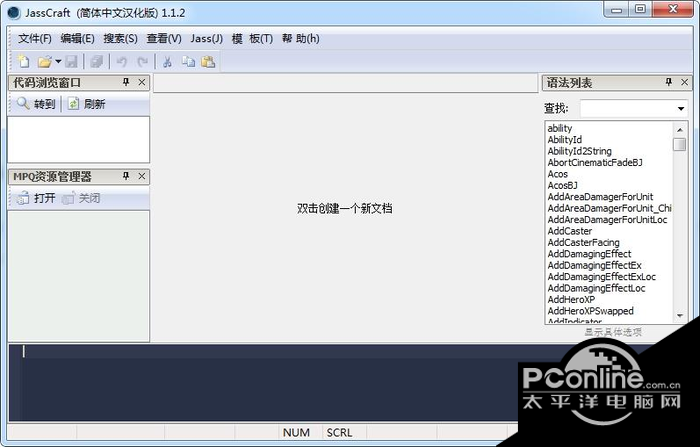Viewport: 700px width, 447px height.
Task: Click the Copy toolbar icon
Action: pyautogui.click(x=188, y=62)
